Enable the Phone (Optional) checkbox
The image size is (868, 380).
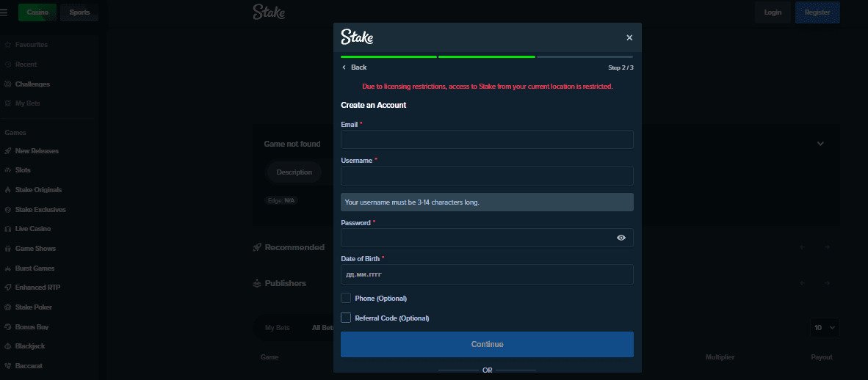coord(346,299)
